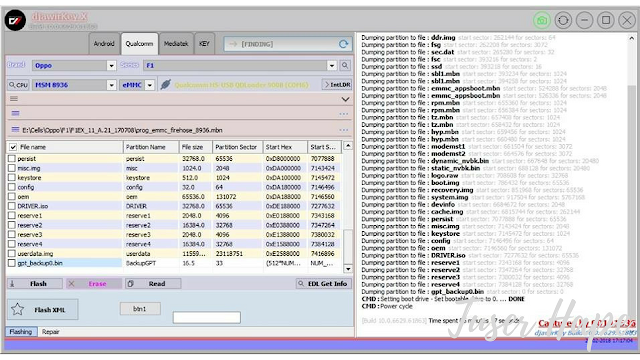Switch to the Qualcomm tab

pyautogui.click(x=139, y=44)
